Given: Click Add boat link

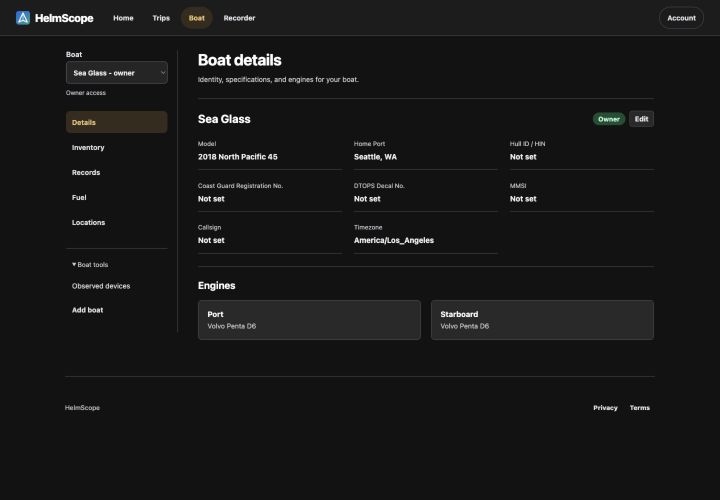Looking at the screenshot, I should tap(87, 310).
